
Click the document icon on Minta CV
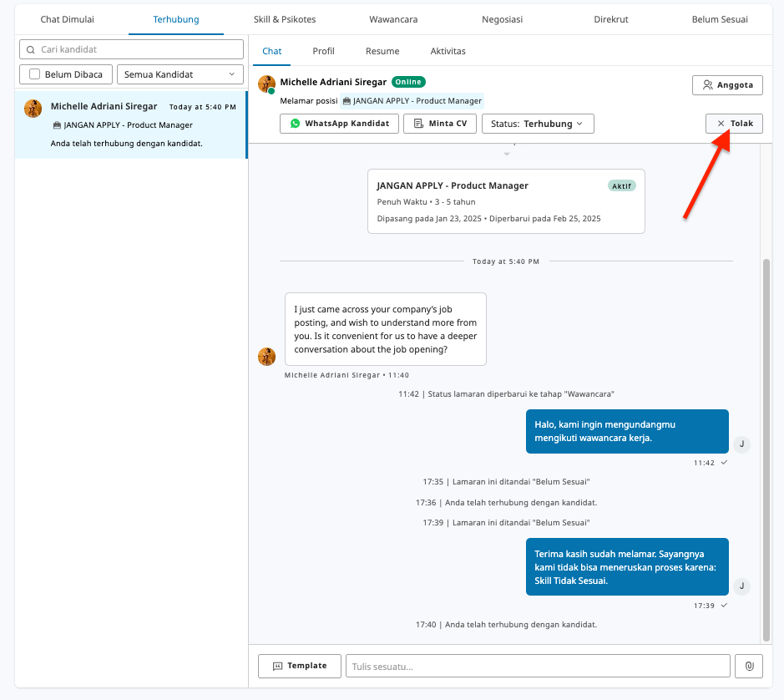point(419,124)
